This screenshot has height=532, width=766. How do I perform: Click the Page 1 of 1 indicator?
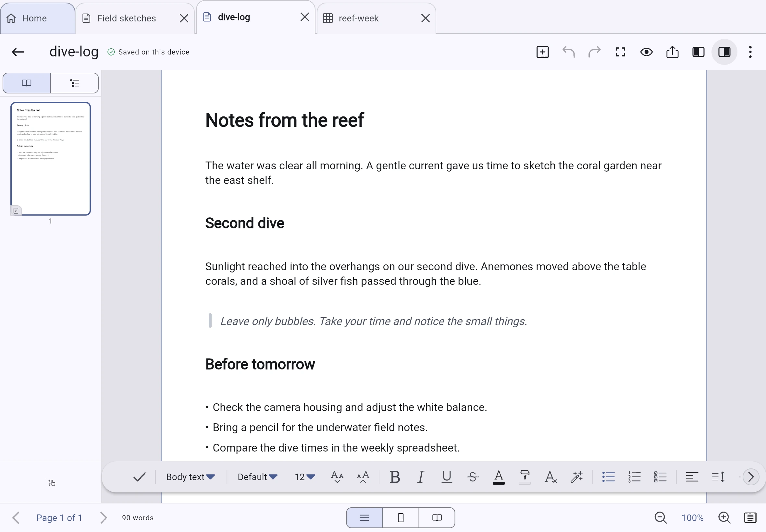[59, 518]
